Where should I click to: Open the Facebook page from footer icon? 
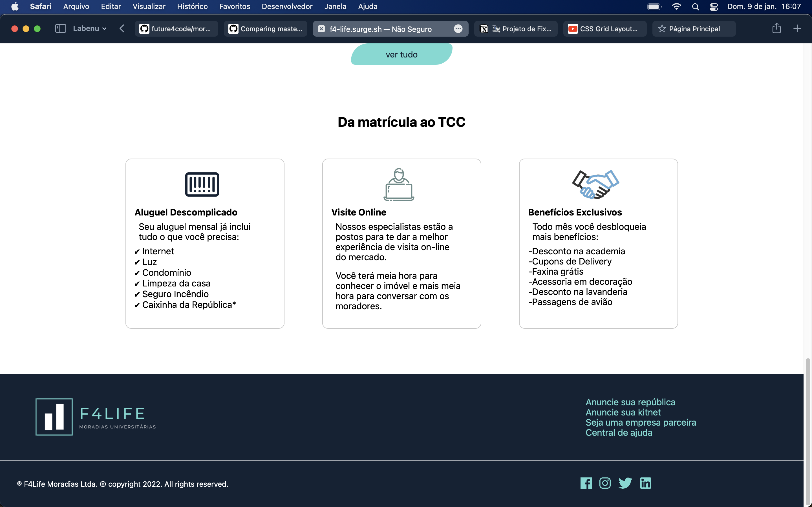coord(586,483)
